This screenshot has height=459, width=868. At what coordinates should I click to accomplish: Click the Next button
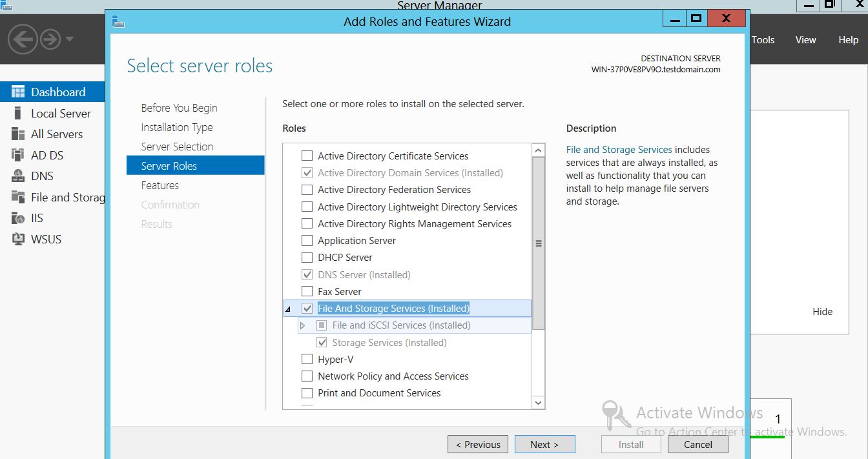point(544,444)
